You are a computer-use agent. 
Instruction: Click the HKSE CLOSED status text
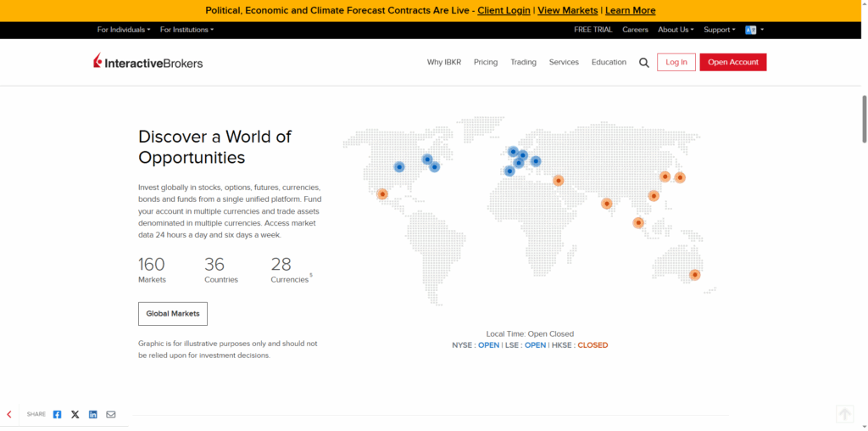point(579,345)
